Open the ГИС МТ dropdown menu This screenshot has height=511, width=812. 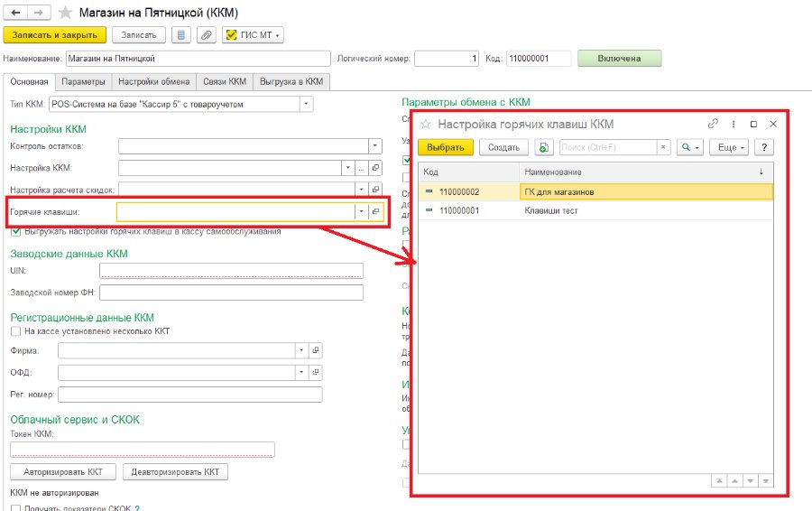coord(253,35)
